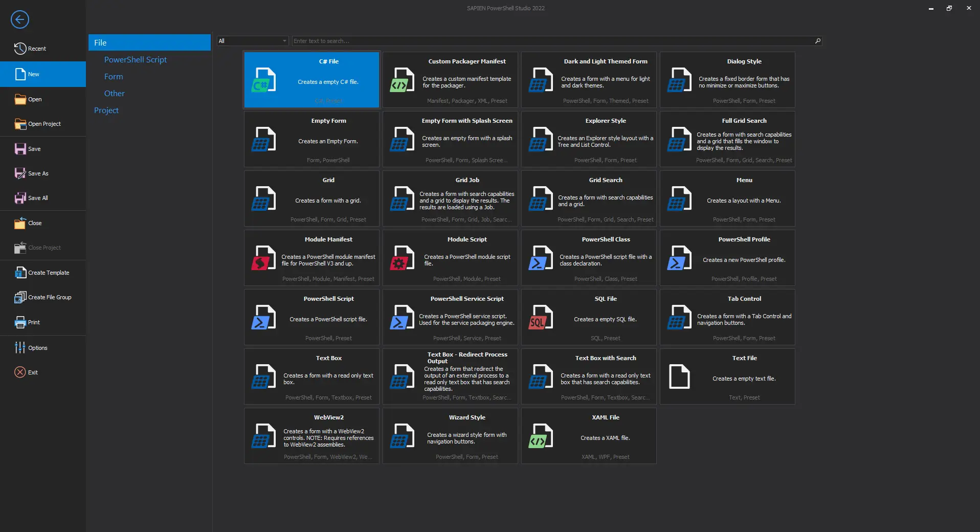Click the Save As icon
Screen dimensions: 980x532
pyautogui.click(x=20, y=173)
